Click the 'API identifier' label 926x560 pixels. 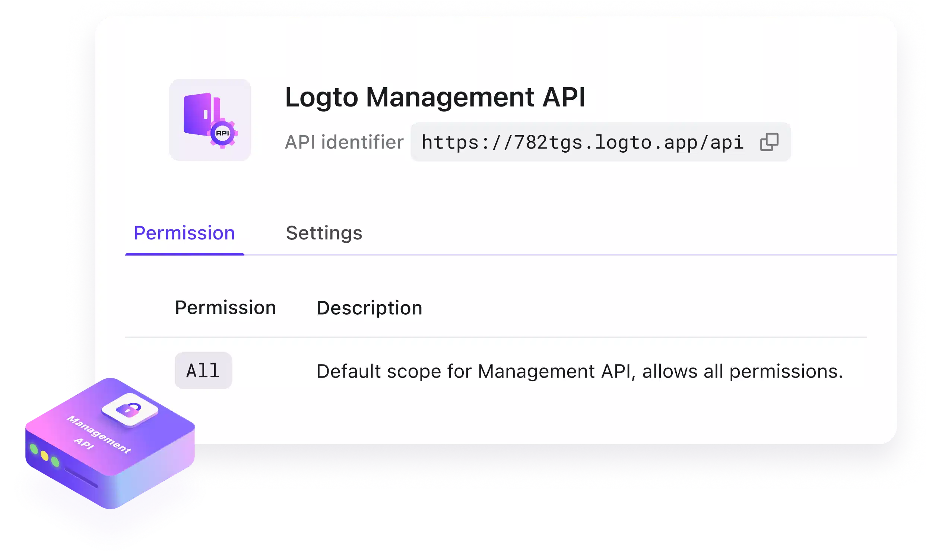(344, 142)
